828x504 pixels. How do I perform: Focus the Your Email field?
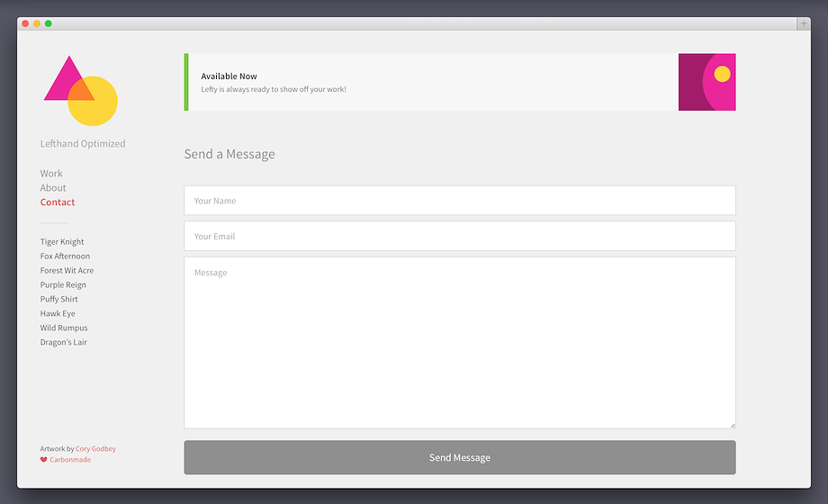[x=459, y=237]
